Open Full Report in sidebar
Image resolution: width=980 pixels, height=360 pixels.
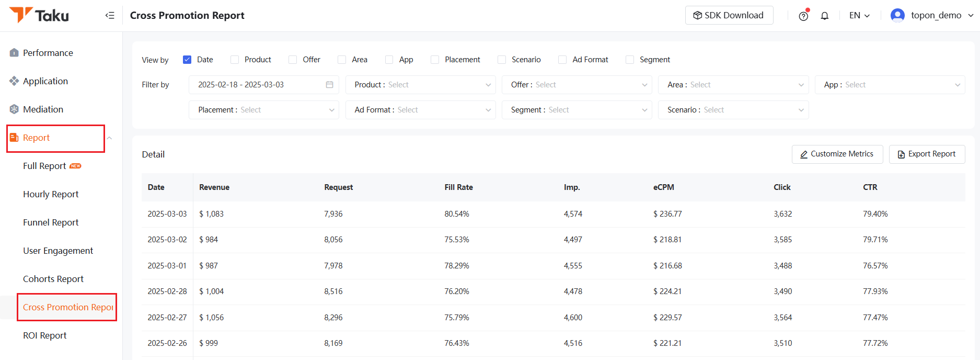44,166
